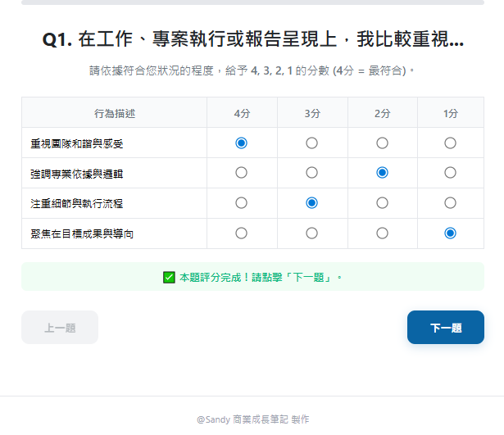Screen dimensions: 504x435
Task: Select 1分 for 聚焦在目標成果與導向
Action: tap(450, 233)
